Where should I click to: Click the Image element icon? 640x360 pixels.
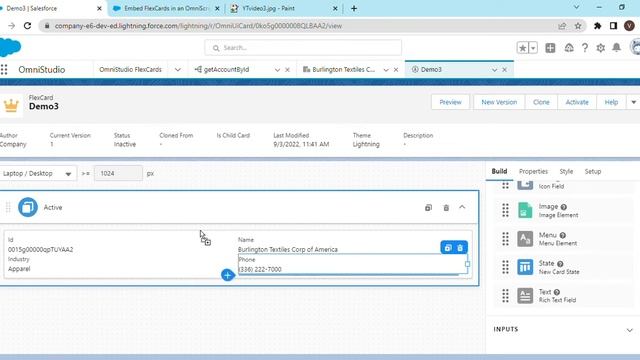[x=525, y=211]
